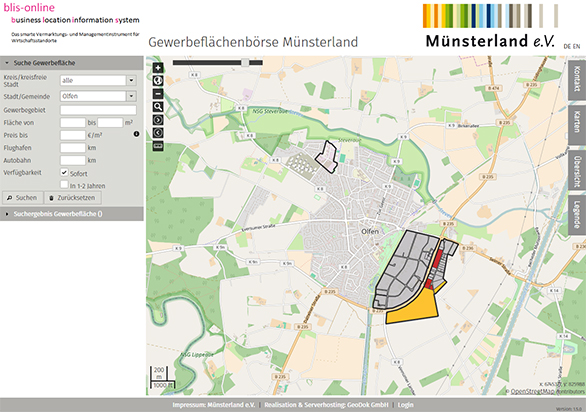Click the Suchen button

click(x=23, y=198)
